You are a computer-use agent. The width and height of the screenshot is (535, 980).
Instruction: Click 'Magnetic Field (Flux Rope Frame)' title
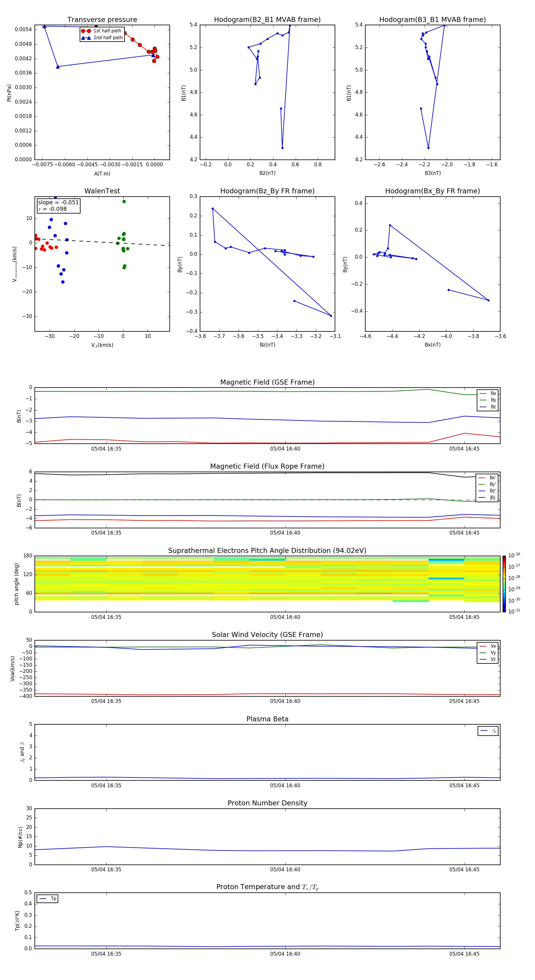tap(267, 467)
